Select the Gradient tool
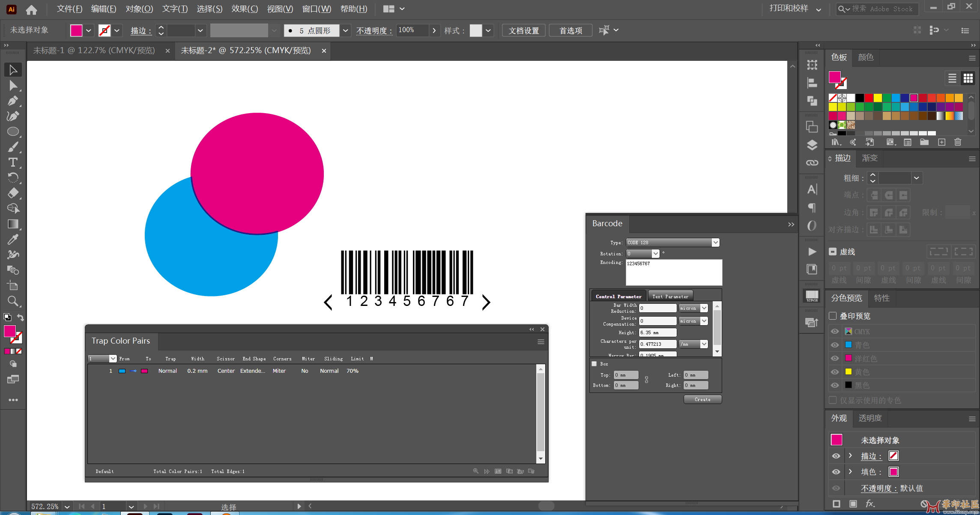This screenshot has height=515, width=980. [x=13, y=224]
